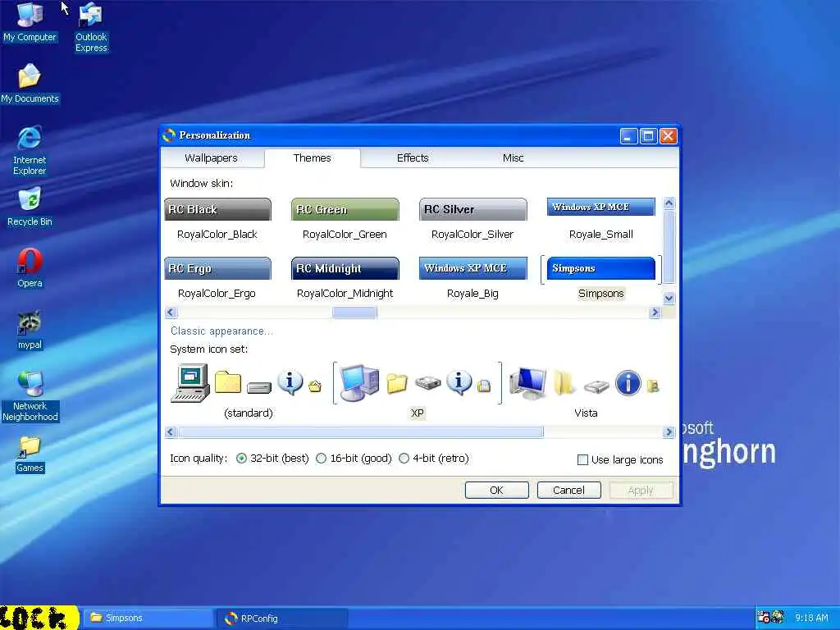
Task: Click icon set scroll left arrow
Action: tap(171, 431)
